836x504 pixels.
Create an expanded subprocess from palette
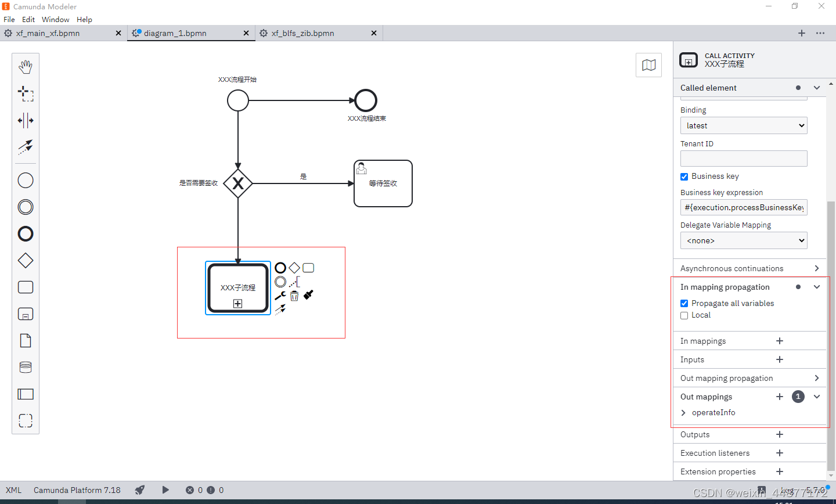[x=26, y=314]
